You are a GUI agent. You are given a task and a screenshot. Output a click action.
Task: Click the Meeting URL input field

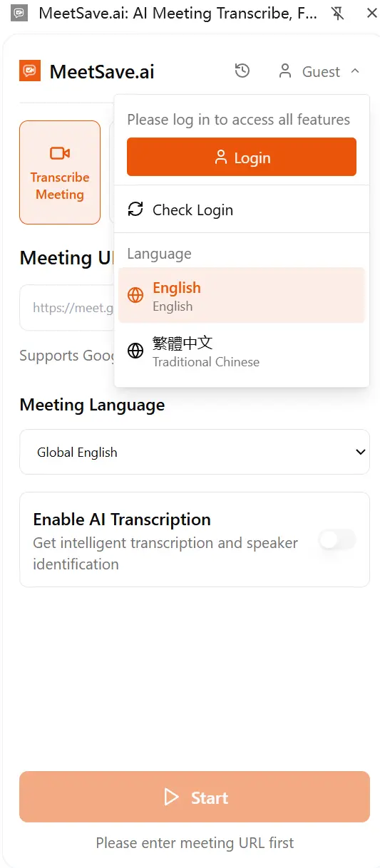pos(67,308)
